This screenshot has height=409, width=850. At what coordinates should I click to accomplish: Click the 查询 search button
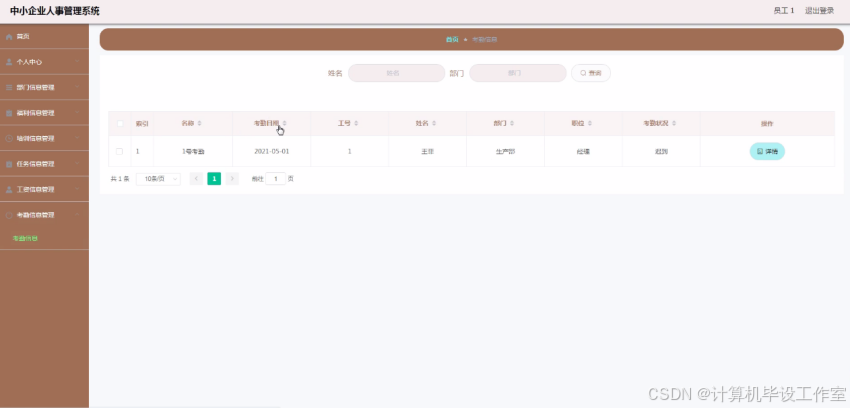[591, 73]
